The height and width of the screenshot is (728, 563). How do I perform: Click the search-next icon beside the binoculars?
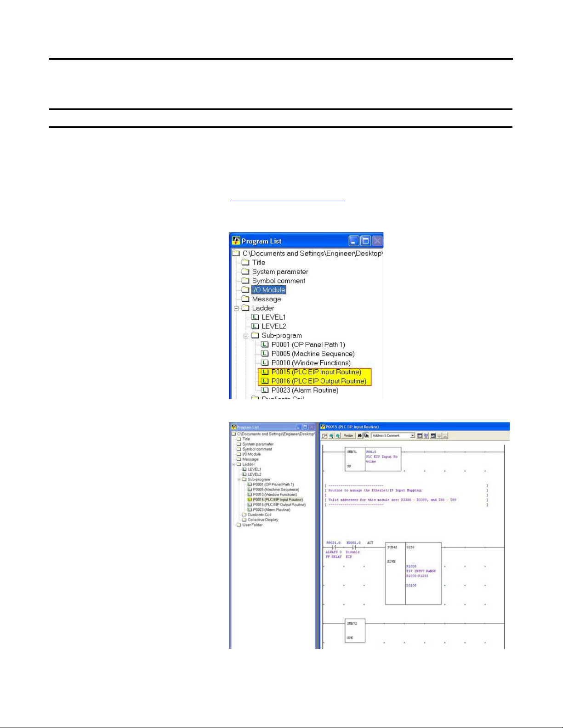point(366,435)
